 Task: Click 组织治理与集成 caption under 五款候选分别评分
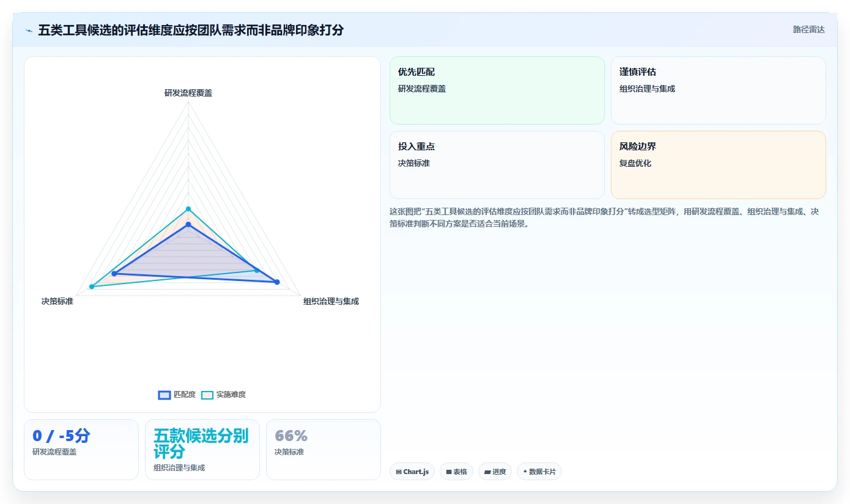tap(179, 467)
